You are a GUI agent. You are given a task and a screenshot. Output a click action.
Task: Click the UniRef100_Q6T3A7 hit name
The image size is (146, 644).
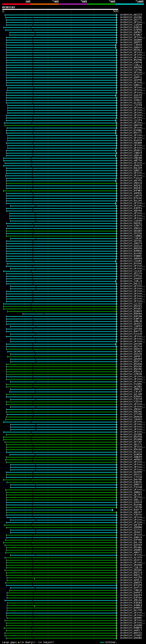(x=131, y=442)
